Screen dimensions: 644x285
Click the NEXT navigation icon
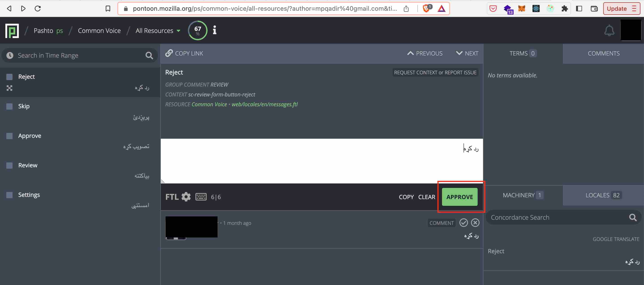tap(458, 53)
